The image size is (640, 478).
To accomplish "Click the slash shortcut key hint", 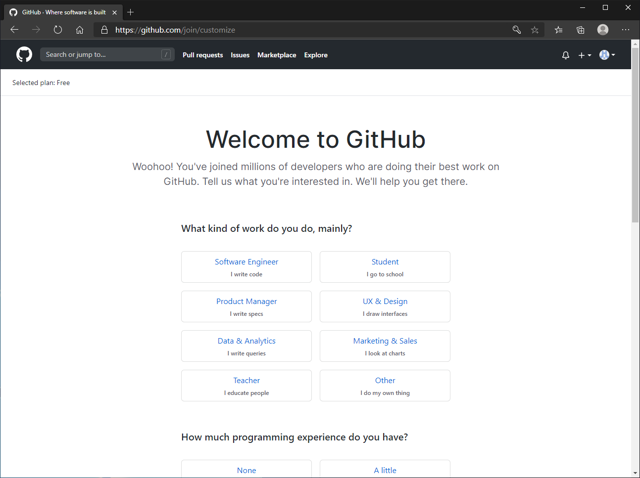I will coord(166,54).
